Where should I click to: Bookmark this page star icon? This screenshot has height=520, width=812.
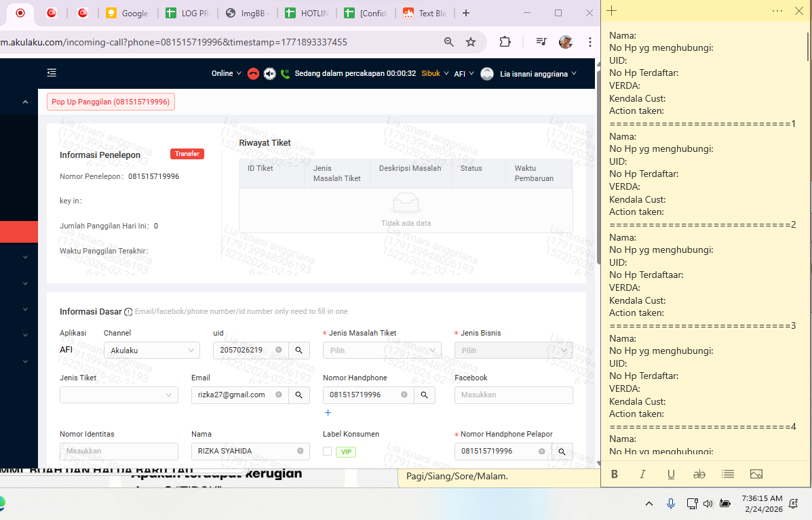tap(470, 42)
